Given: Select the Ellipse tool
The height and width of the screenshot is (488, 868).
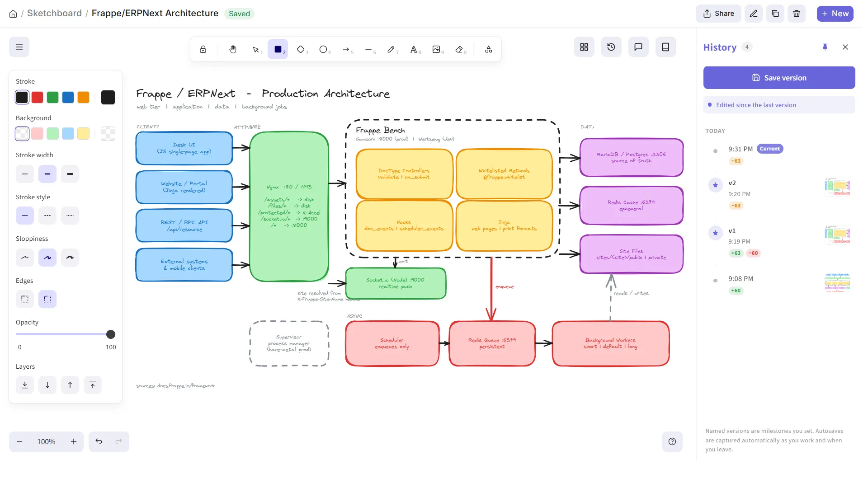Looking at the screenshot, I should 323,49.
